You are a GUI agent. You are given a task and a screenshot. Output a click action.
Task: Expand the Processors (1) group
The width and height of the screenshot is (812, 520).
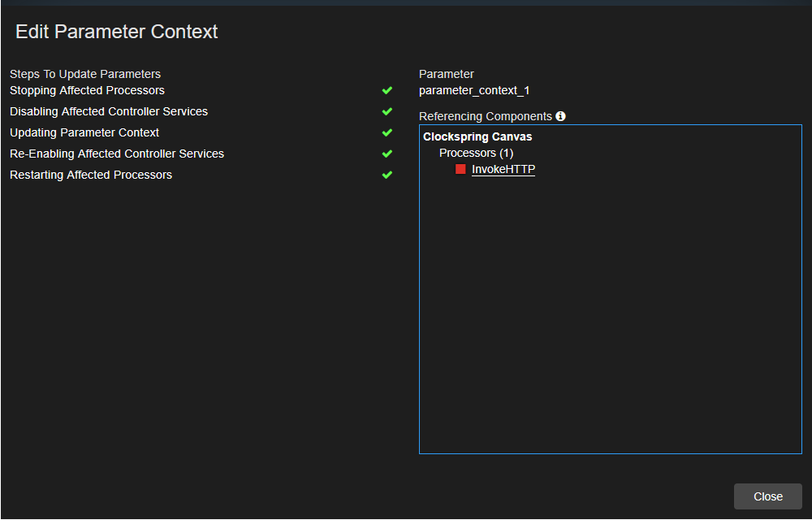[476, 153]
